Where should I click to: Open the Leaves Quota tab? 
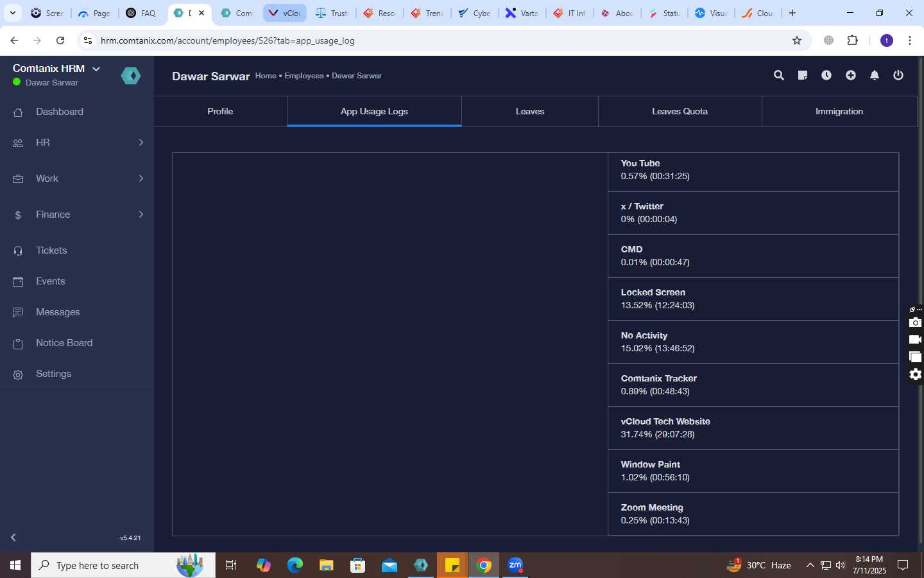pos(680,111)
